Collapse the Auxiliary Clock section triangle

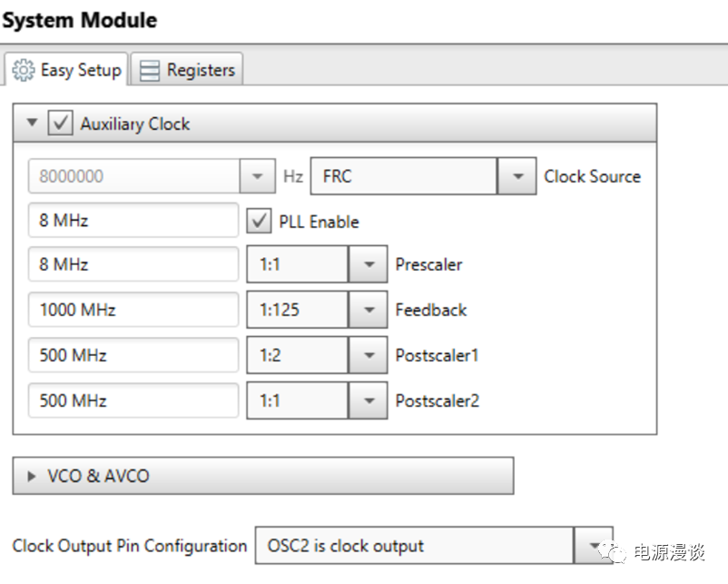[33, 124]
